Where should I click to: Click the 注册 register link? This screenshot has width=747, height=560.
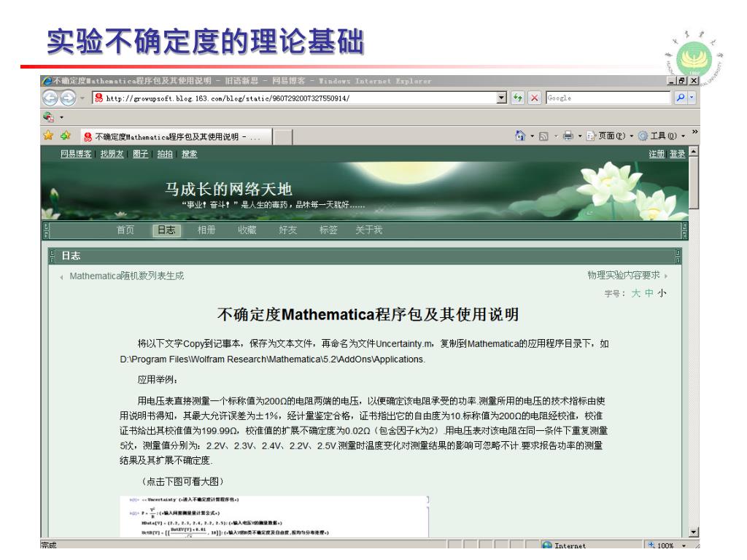[x=657, y=154]
